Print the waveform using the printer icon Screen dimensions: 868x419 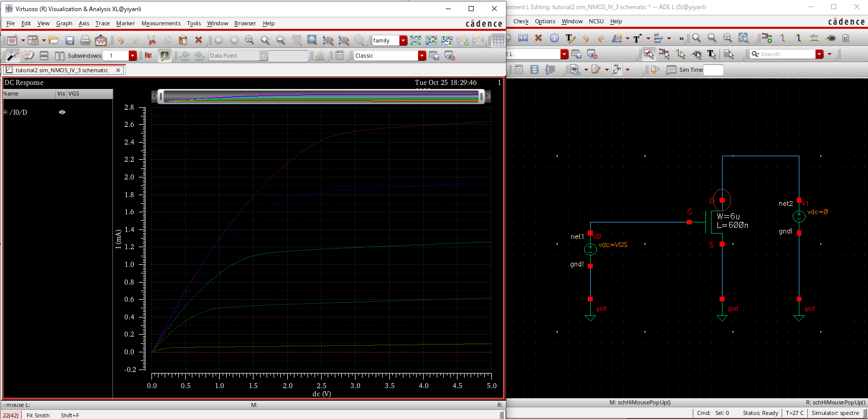click(x=85, y=40)
